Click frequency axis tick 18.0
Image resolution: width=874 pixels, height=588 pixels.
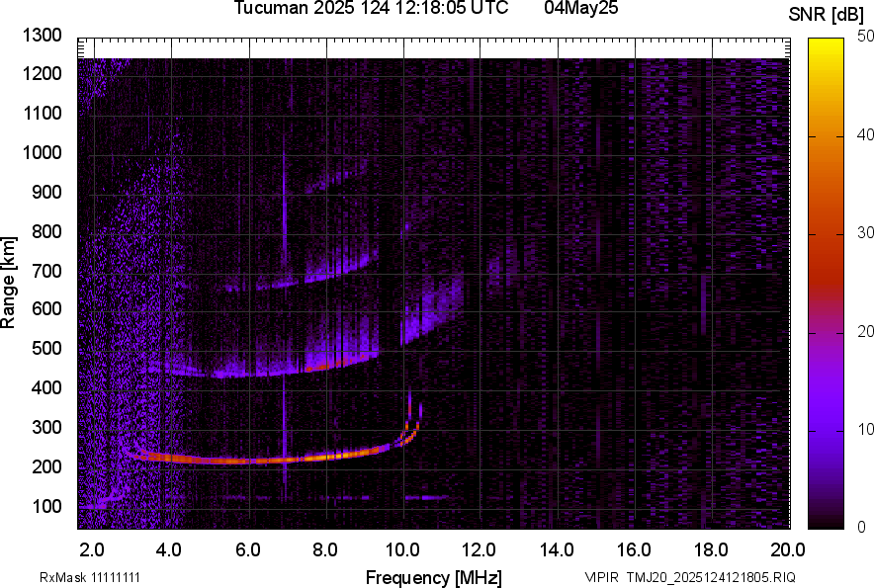[711, 550]
